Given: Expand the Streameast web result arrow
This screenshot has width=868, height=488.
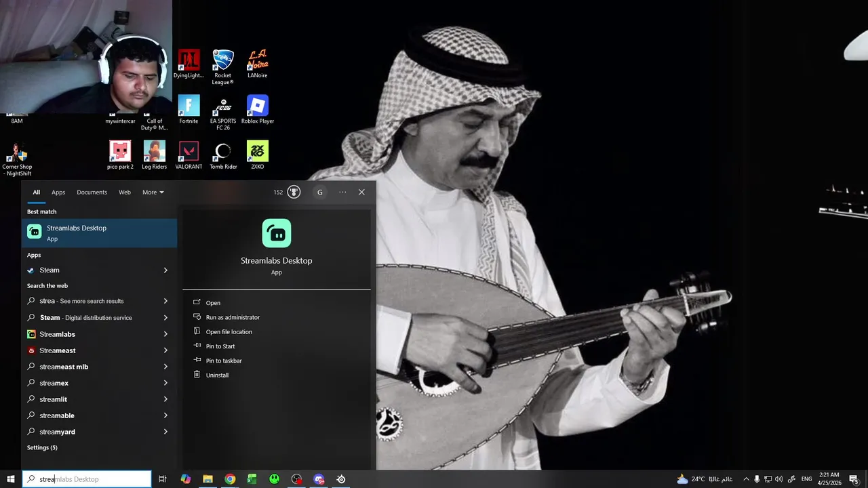Looking at the screenshot, I should pyautogui.click(x=165, y=350).
